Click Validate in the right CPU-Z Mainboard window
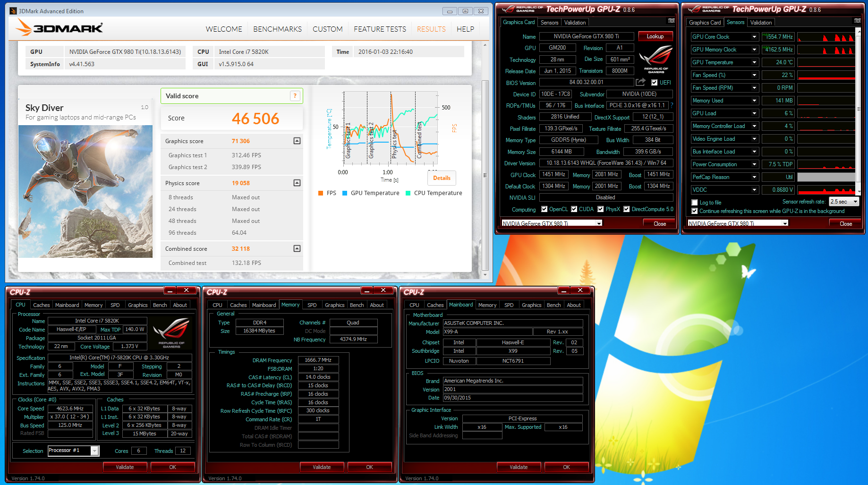This screenshot has width=868, height=485. coord(519,467)
